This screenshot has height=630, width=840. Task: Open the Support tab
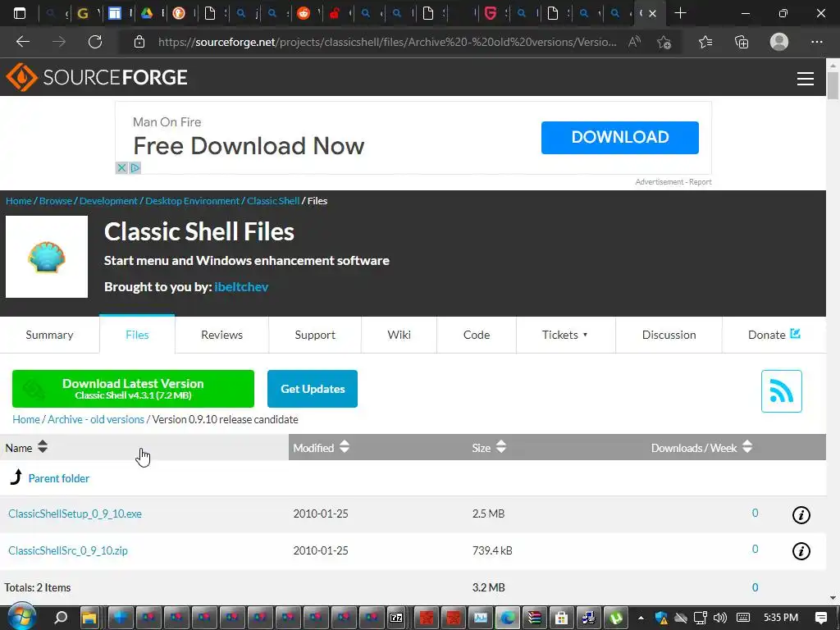pos(315,335)
